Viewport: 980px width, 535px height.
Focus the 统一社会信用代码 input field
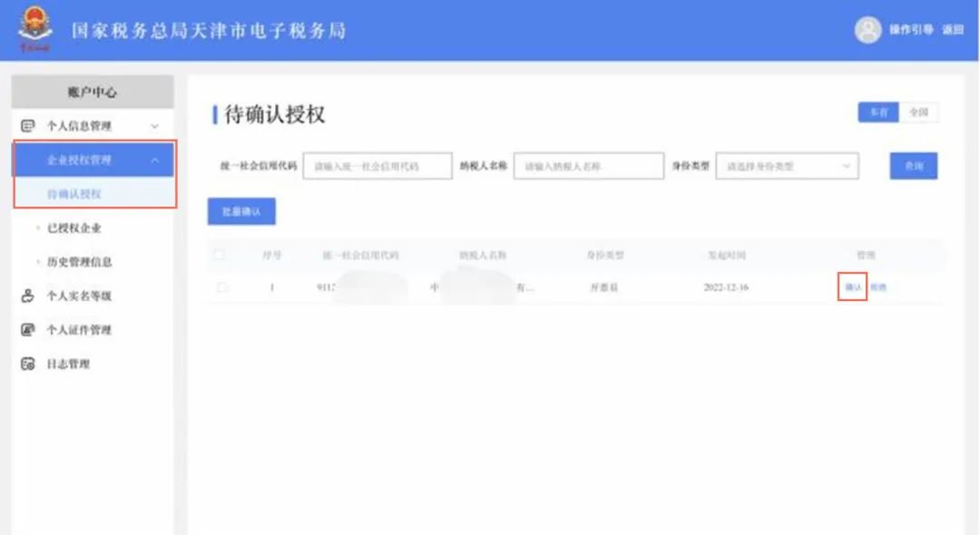377,167
